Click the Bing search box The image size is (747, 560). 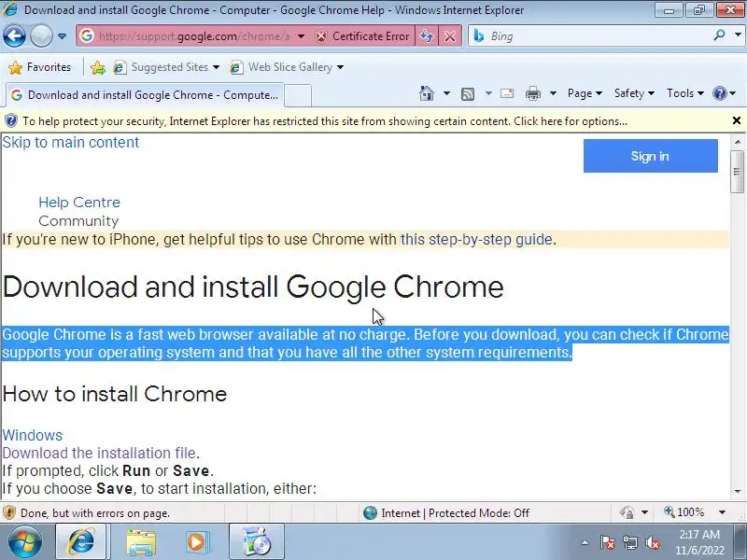pos(598,36)
